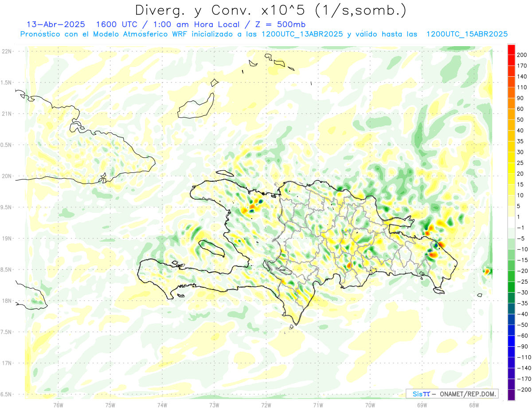Click the '20N' latitude label
The image size is (532, 411).
point(7,176)
